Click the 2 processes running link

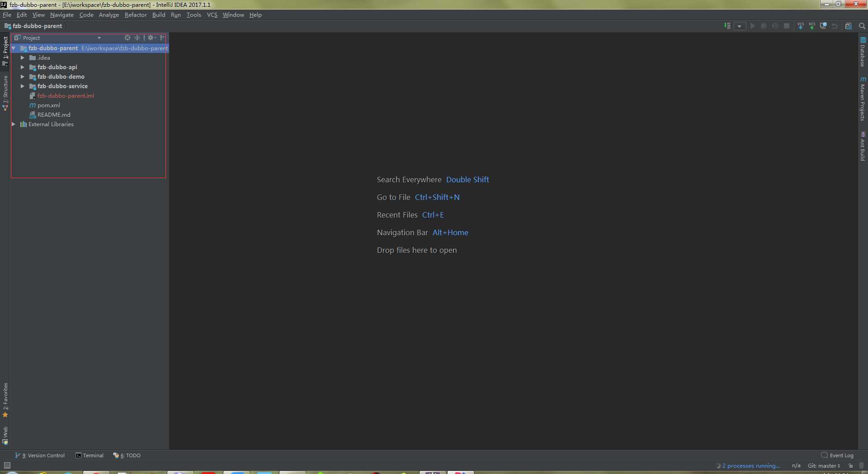[750, 466]
